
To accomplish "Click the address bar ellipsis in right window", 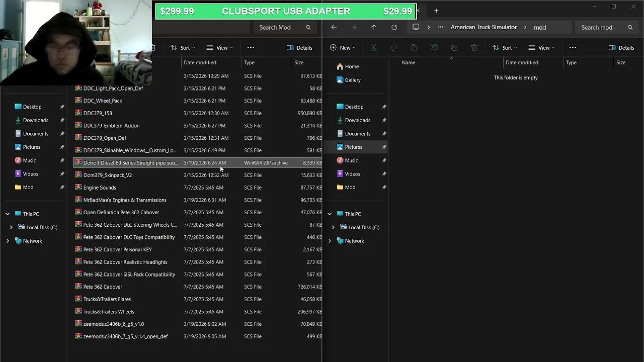I will click(x=441, y=27).
